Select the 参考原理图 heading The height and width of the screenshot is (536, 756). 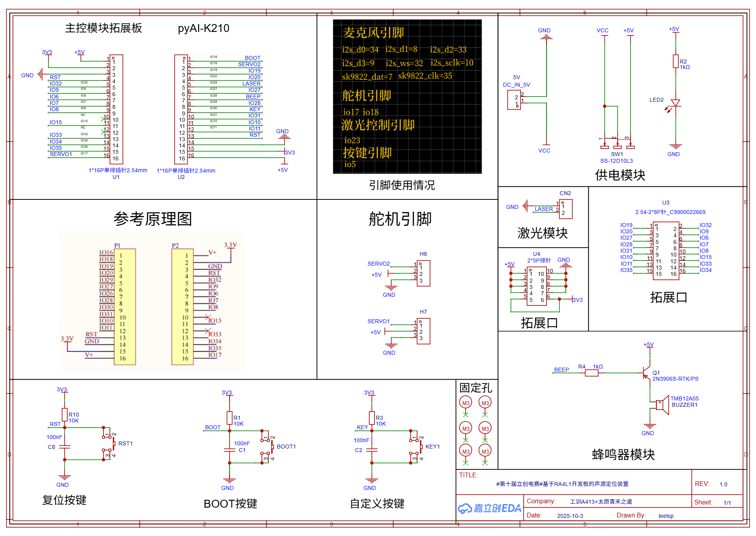coord(153,219)
